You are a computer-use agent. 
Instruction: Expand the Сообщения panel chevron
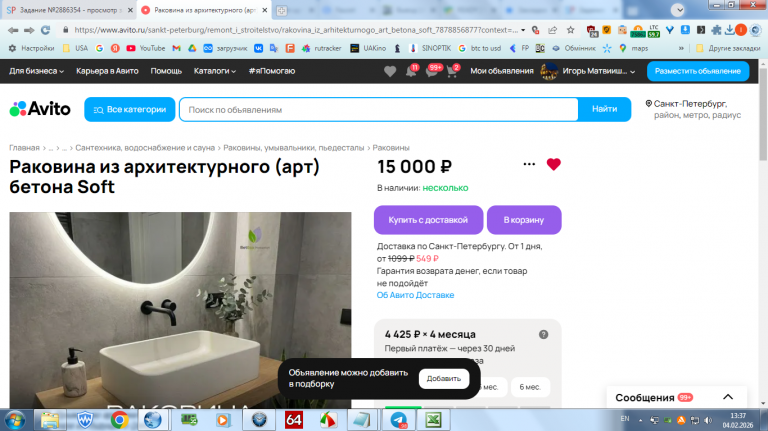coord(728,397)
